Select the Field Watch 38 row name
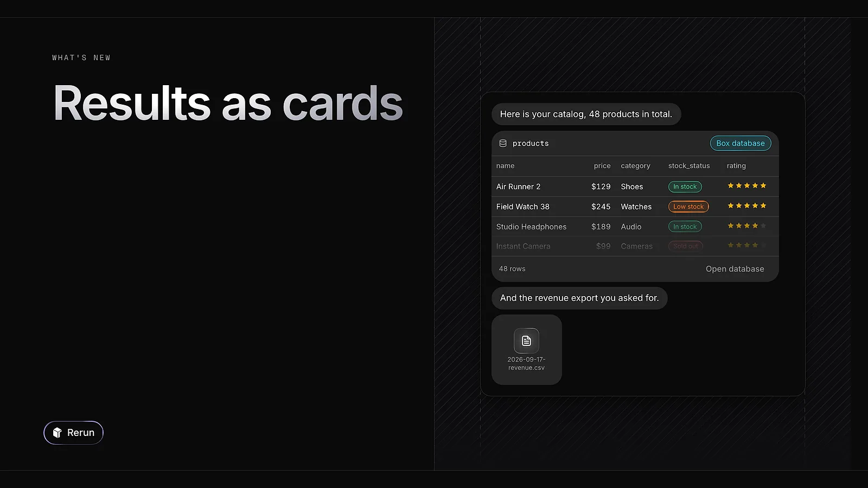The height and width of the screenshot is (488, 868). [522, 207]
